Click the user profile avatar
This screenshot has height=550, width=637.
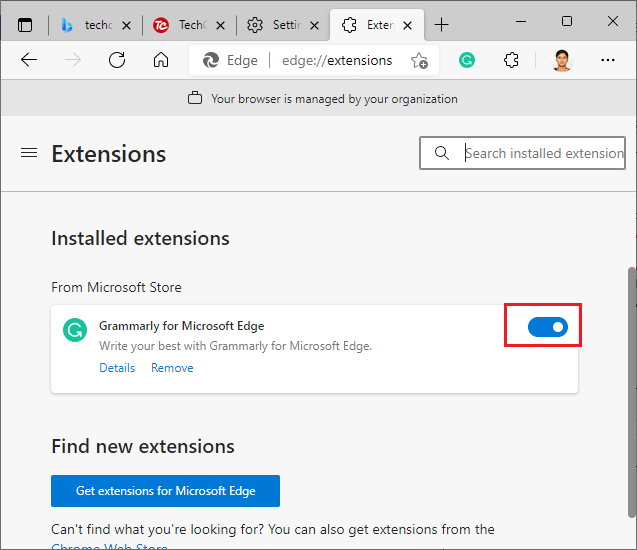pyautogui.click(x=562, y=60)
